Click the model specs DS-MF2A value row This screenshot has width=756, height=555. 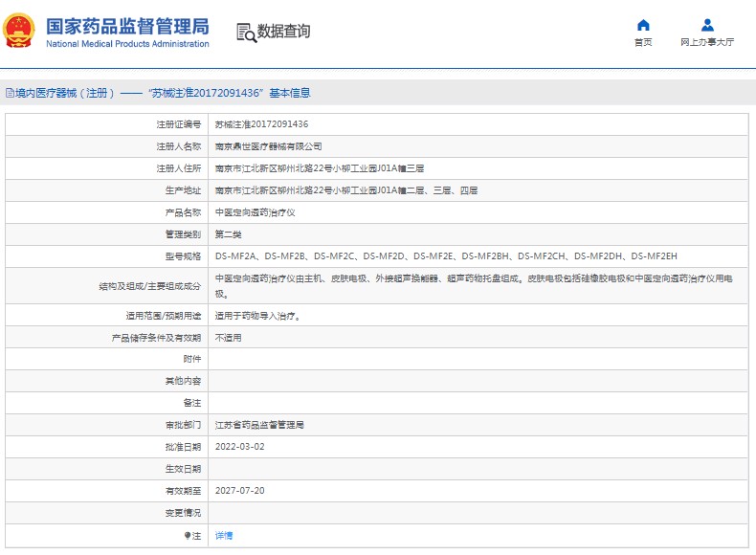(x=446, y=256)
